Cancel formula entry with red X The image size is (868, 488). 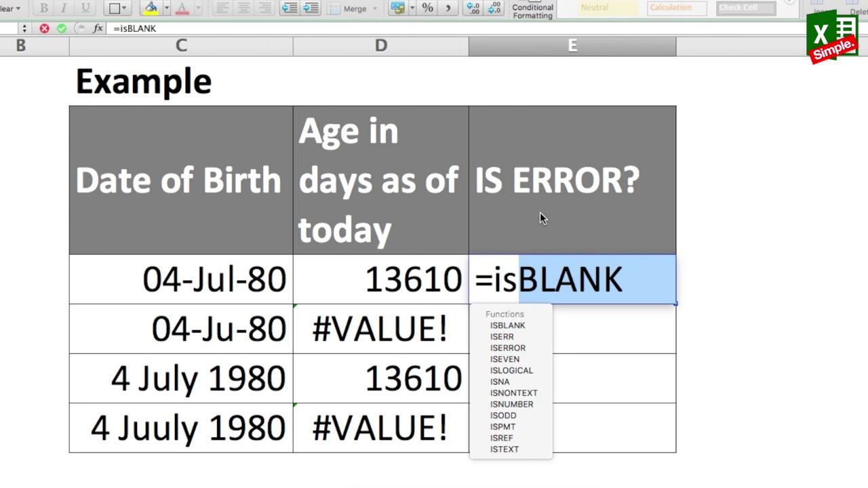(44, 28)
